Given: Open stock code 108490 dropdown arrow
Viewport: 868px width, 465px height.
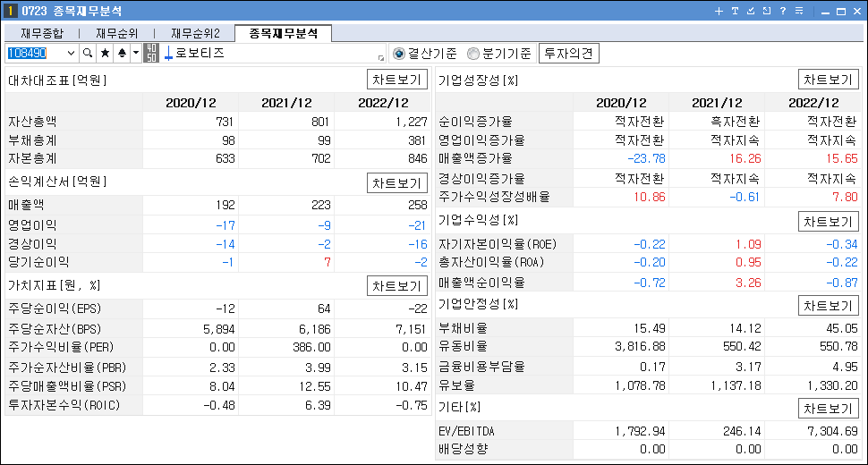Looking at the screenshot, I should coord(71,53).
